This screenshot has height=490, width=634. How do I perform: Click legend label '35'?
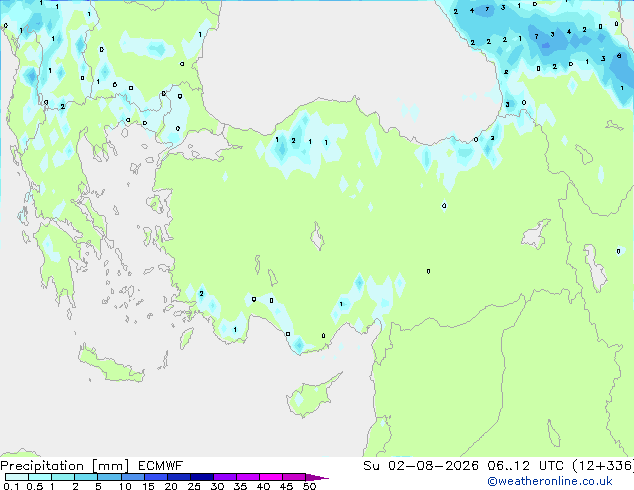240,486
